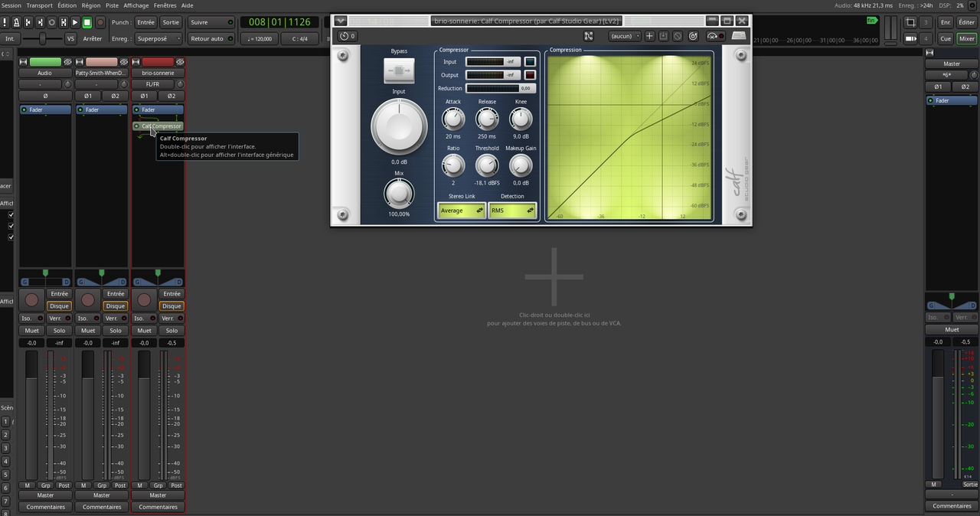Click the plugin latency clock icon
The width and height of the screenshot is (980, 516).
347,36
